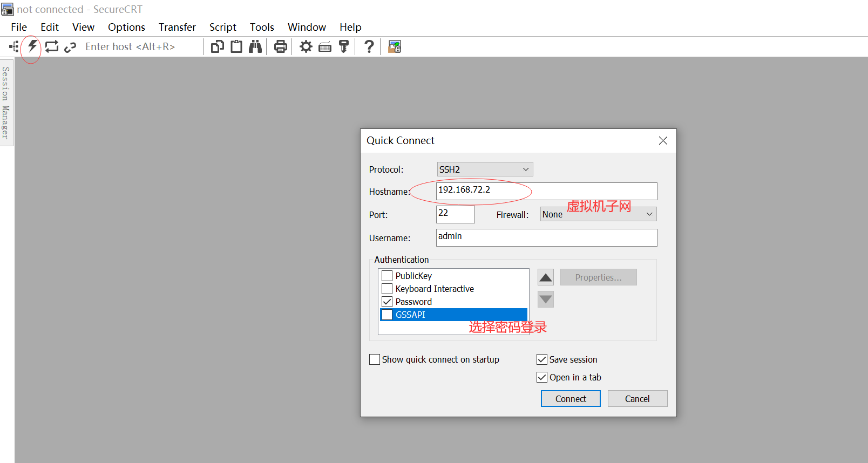Open the Edit menu
868x463 pixels.
pos(50,27)
